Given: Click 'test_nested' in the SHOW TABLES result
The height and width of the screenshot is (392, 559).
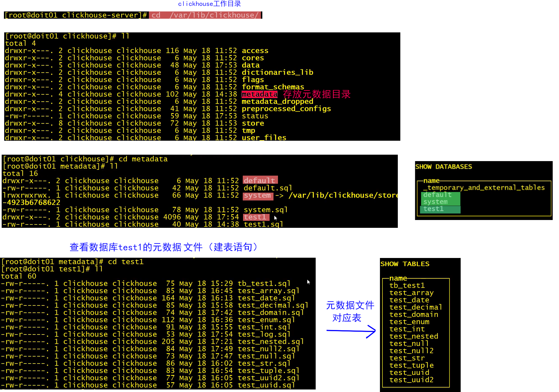Looking at the screenshot, I should pos(414,336).
